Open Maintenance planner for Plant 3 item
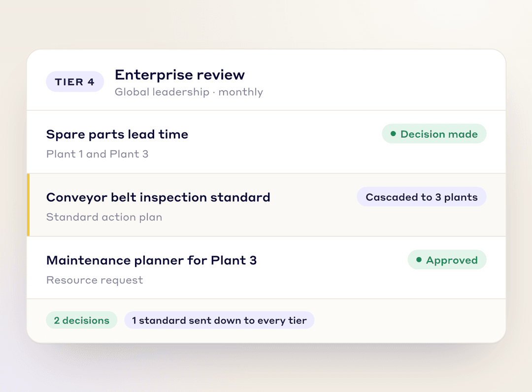The width and height of the screenshot is (532, 392). click(266, 268)
